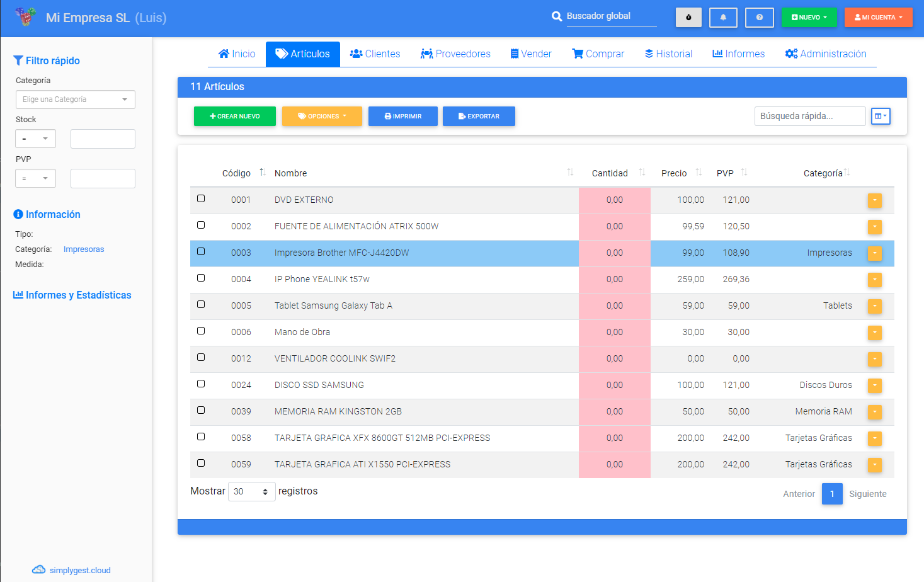Check the box for DVD EXTERNO
924x582 pixels.
click(201, 198)
